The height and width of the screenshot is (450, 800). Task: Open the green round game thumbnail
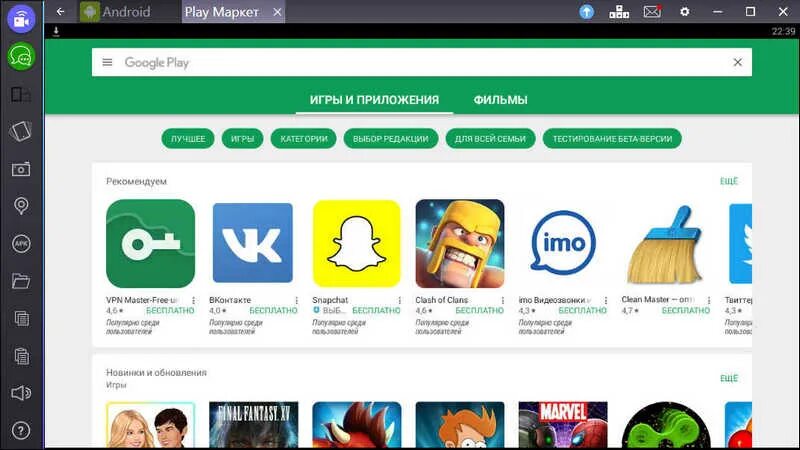[666, 424]
